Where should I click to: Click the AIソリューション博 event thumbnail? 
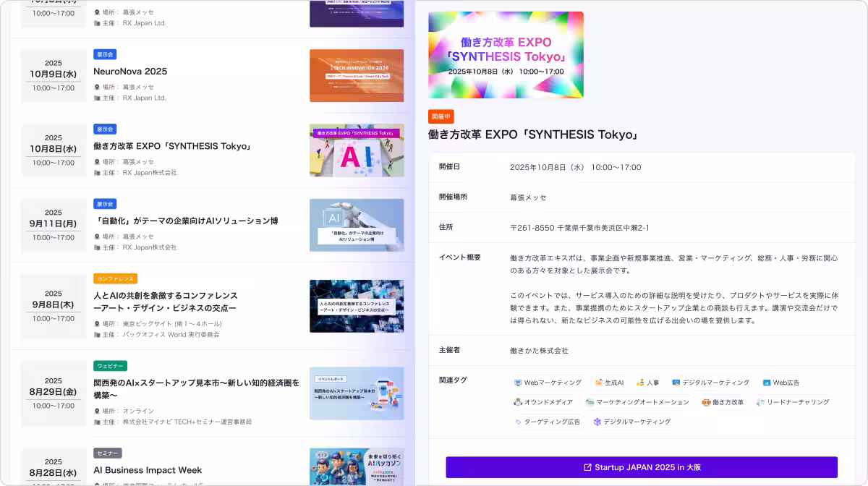pyautogui.click(x=357, y=225)
